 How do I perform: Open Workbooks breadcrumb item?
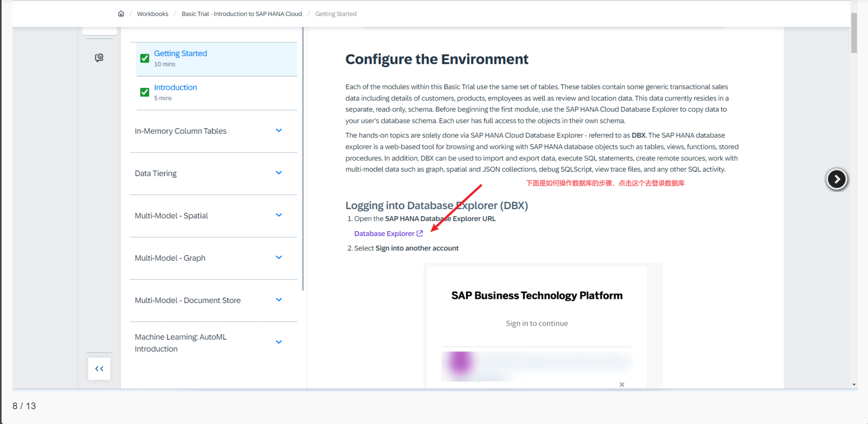[x=152, y=14]
